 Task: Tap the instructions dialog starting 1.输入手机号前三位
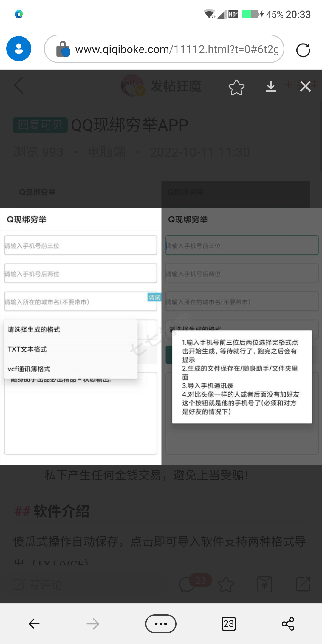click(x=242, y=377)
